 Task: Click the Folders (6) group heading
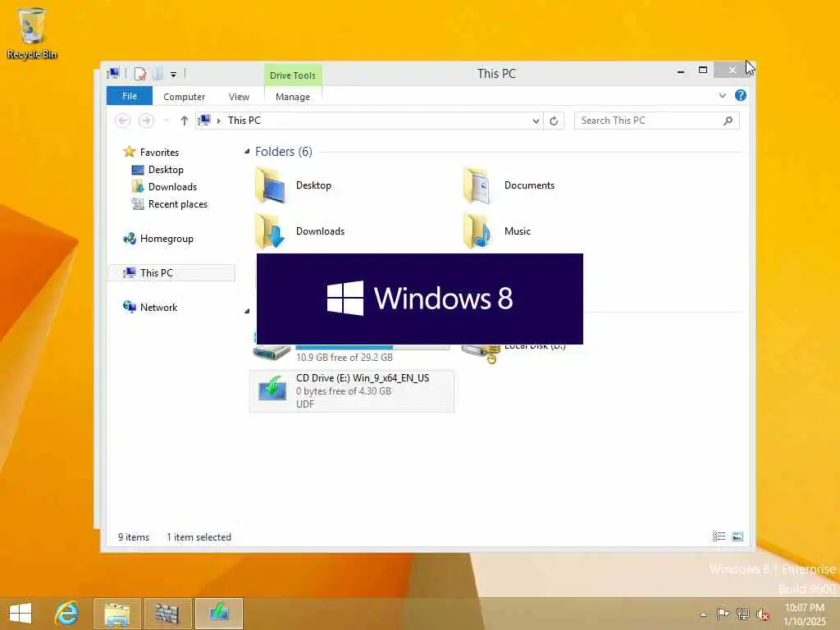(283, 152)
